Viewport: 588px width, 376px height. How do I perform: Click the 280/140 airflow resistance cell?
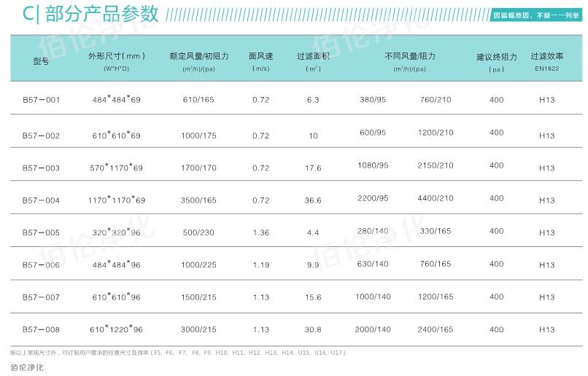374,231
